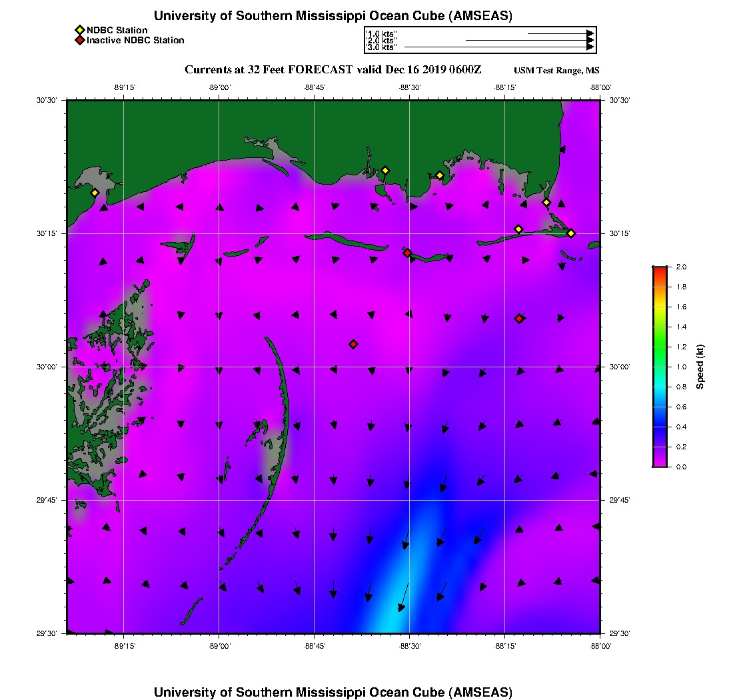Select red inactive station on the barrier island
733x700 pixels.
point(407,253)
